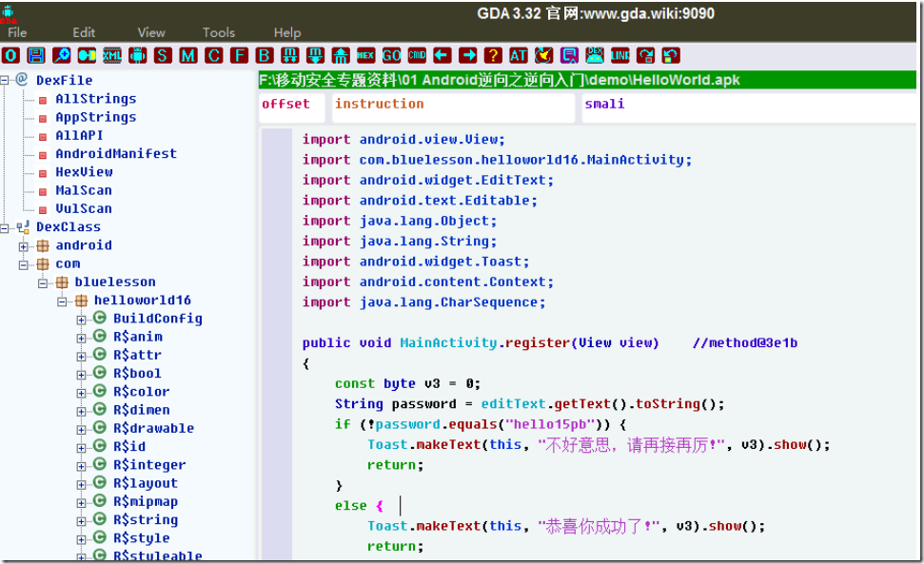924x564 pixels.
Task: Click the 'O' open file toolbar icon
Action: pyautogui.click(x=10, y=55)
